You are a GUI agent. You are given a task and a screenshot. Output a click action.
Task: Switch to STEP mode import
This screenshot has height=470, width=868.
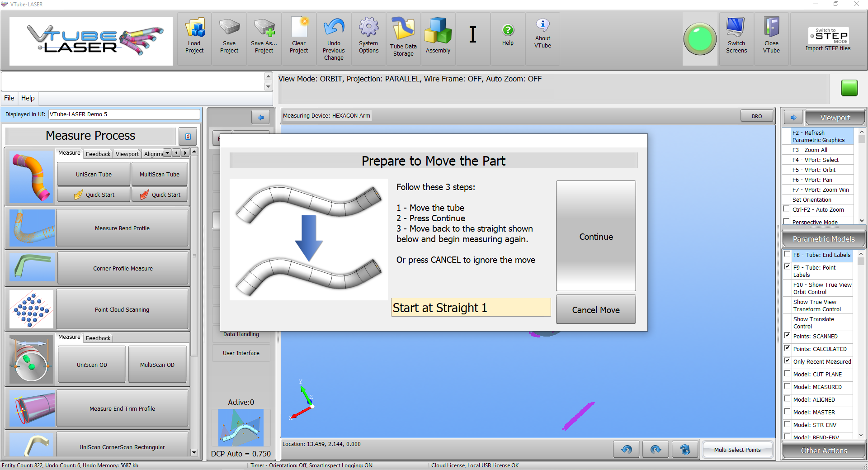click(828, 39)
